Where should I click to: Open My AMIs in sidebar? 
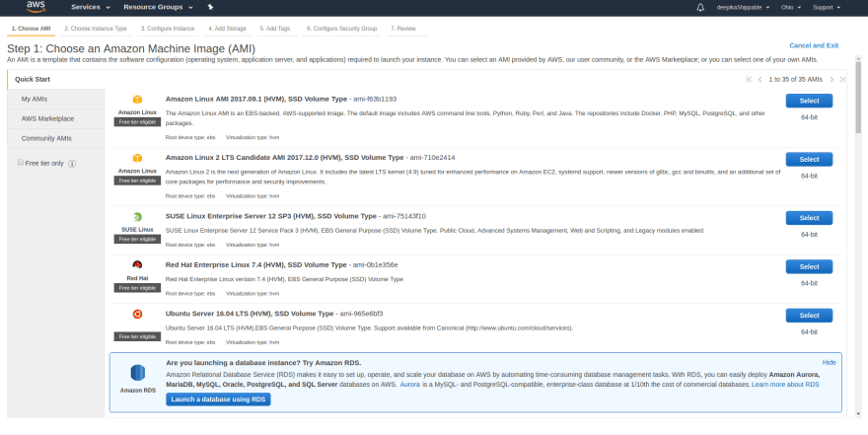tap(55, 99)
